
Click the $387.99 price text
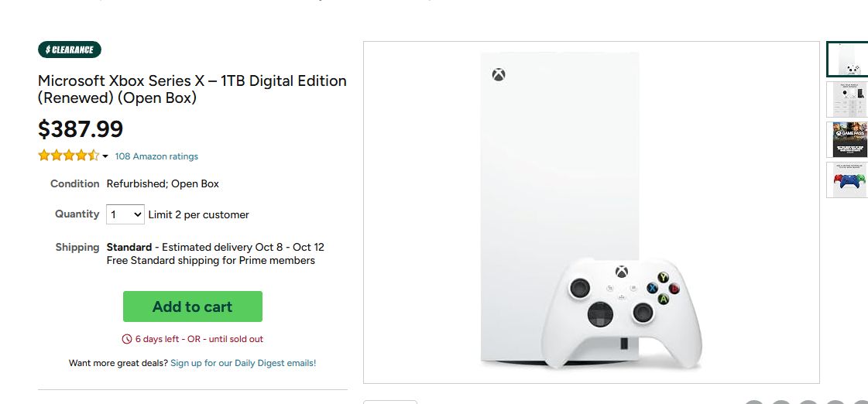[x=81, y=129]
